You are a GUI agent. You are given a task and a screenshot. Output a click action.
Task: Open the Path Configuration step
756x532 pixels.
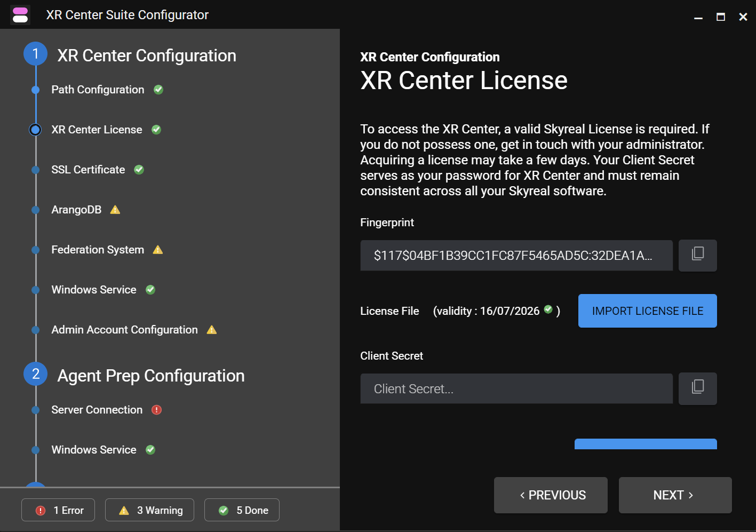click(98, 90)
